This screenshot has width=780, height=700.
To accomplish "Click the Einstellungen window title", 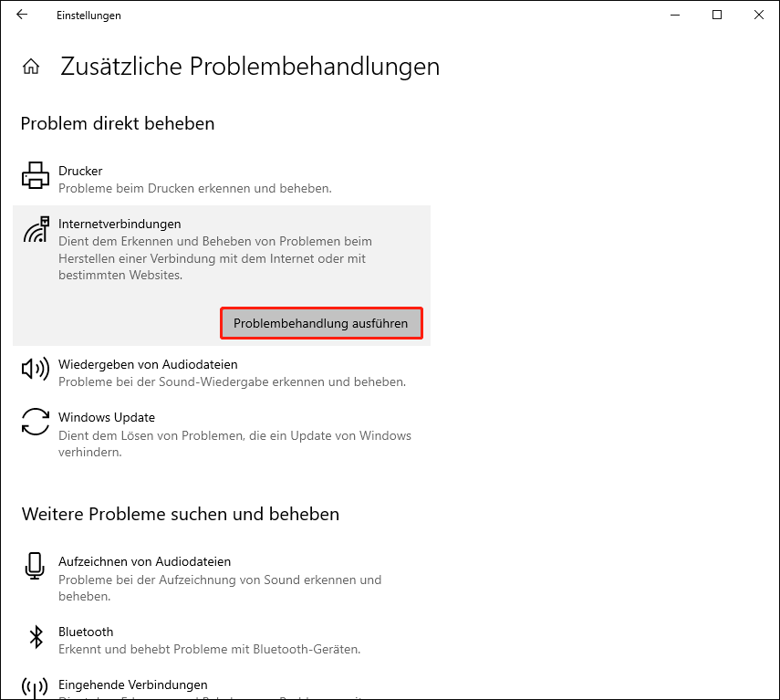I will coord(88,15).
